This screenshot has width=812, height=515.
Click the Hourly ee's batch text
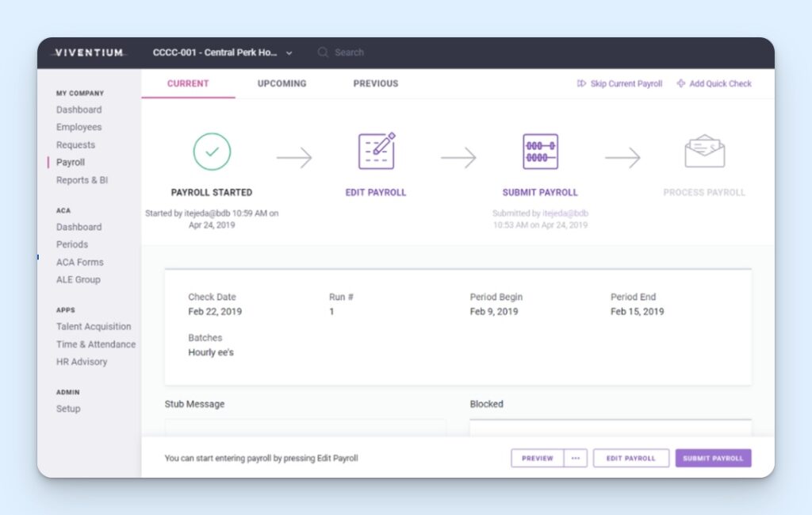(211, 352)
